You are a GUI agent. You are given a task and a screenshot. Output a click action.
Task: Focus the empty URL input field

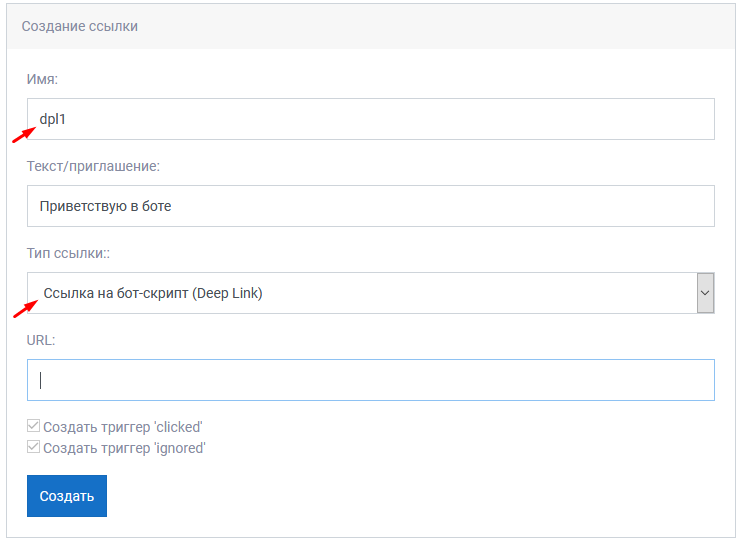[x=370, y=380]
